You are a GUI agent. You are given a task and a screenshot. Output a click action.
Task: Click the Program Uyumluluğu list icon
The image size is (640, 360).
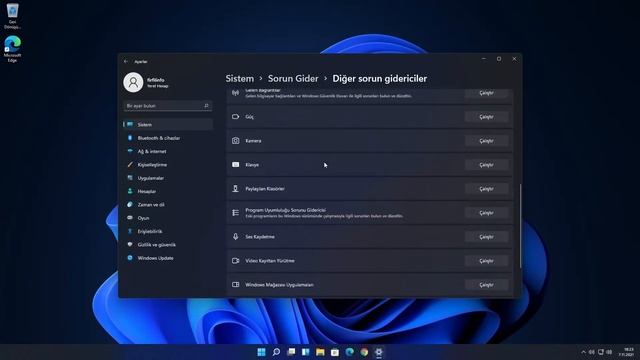click(x=236, y=213)
